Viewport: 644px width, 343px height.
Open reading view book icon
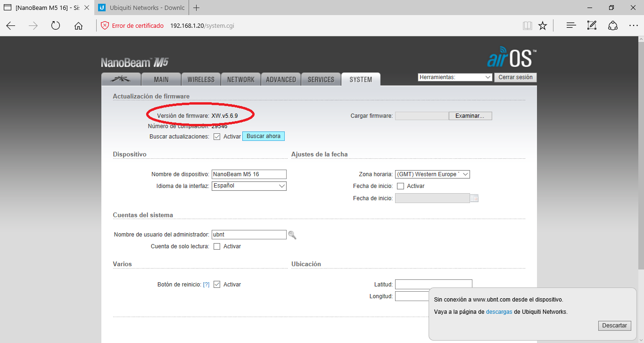tap(527, 25)
